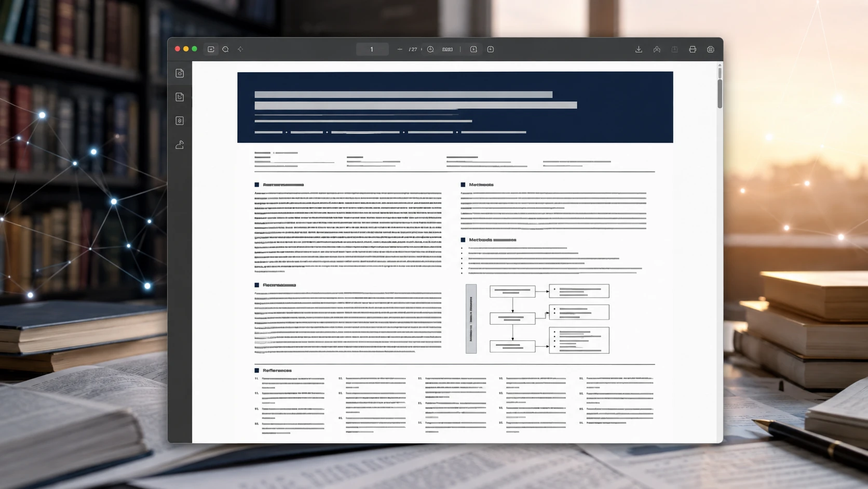Focus the page number field showing 1
The height and width of the screenshot is (489, 868).
[372, 49]
